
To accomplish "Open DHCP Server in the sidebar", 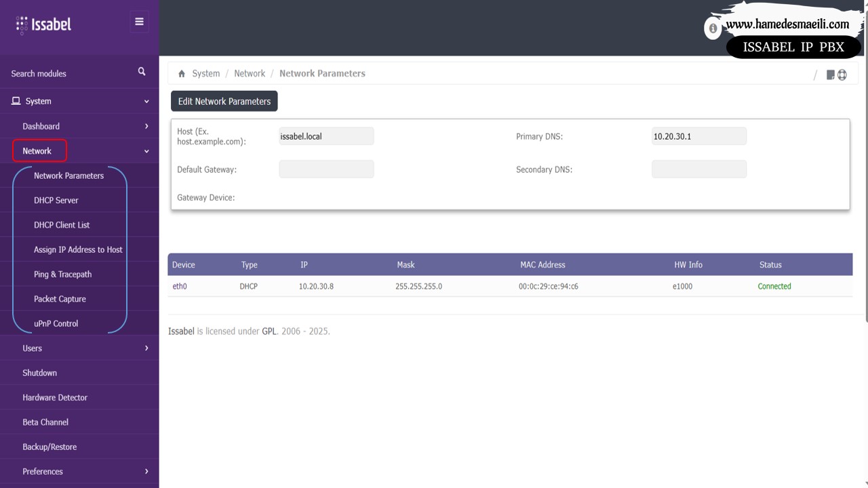I will 56,201.
